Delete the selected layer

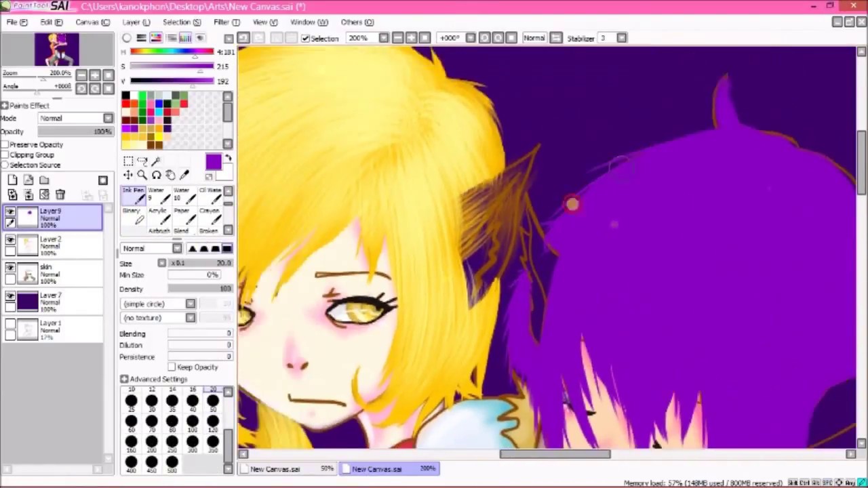click(x=60, y=195)
